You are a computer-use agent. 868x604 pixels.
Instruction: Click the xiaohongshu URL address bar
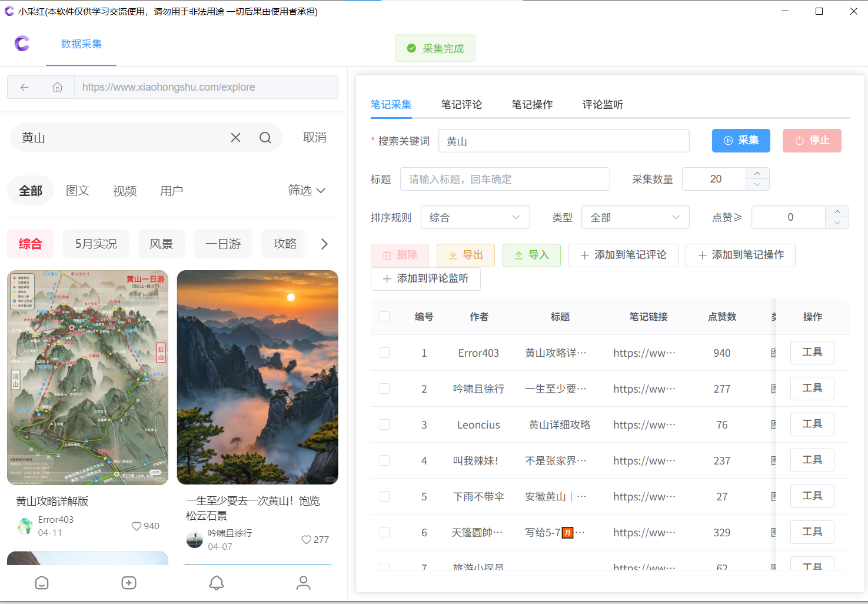coord(206,87)
